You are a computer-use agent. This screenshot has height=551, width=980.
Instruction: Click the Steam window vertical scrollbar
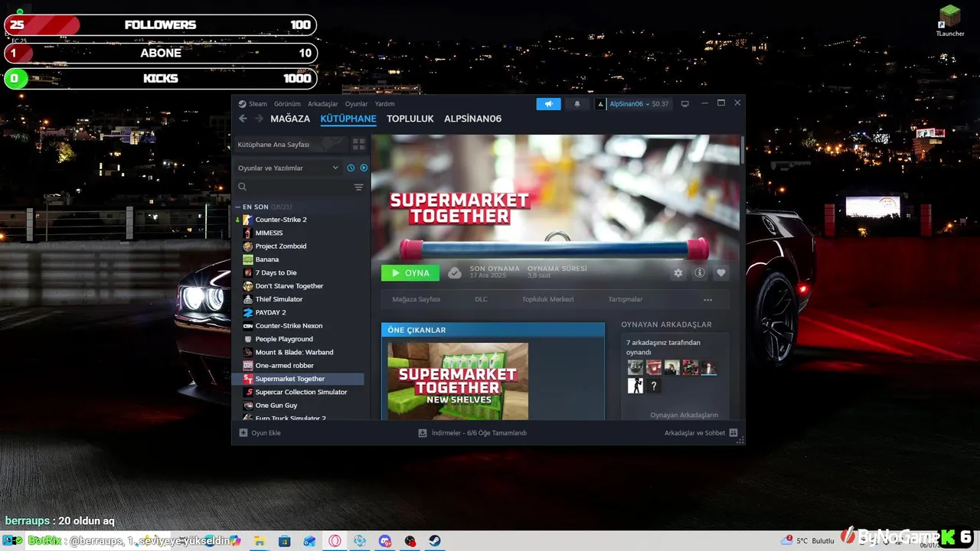(x=742, y=150)
